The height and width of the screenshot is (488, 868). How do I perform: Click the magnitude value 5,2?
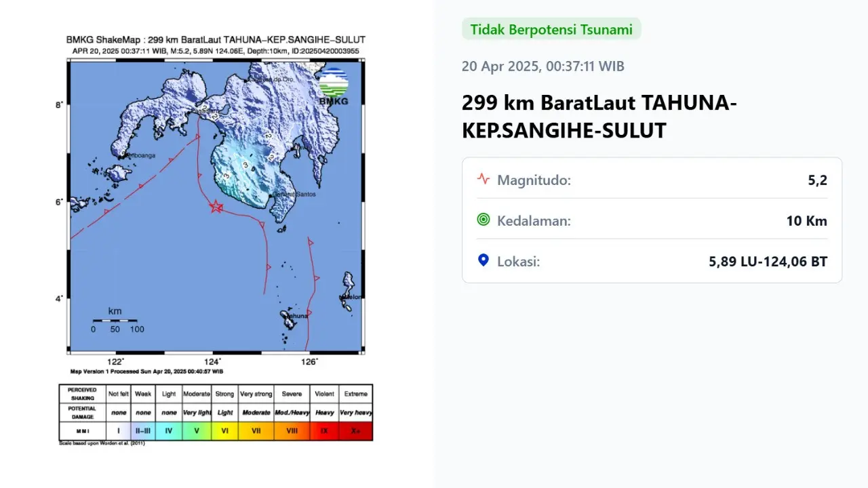tap(818, 180)
